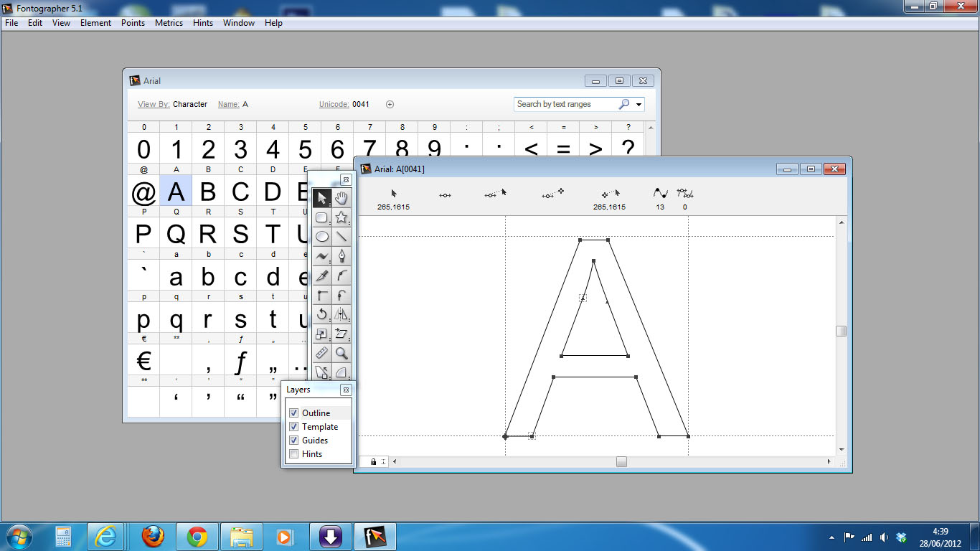Open the search scope dropdown
This screenshot has height=551, width=980.
[x=638, y=104]
